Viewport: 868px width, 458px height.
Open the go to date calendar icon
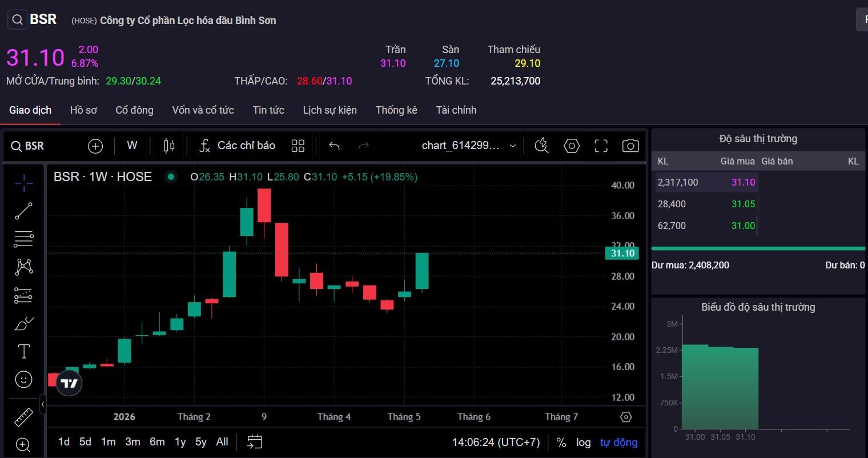tap(255, 441)
